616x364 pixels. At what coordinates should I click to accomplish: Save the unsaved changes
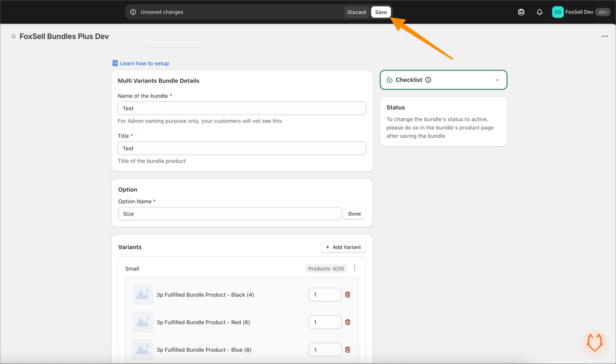[381, 12]
